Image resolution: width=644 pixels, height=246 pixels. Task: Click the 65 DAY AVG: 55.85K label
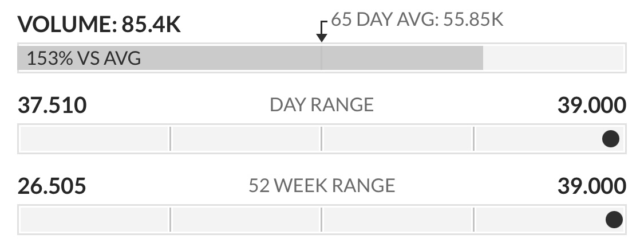point(417,19)
